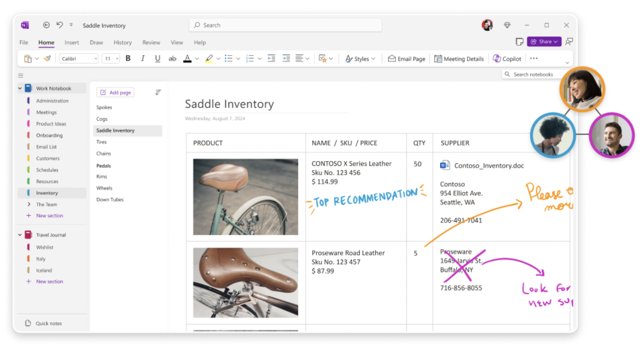This screenshot has height=347, width=644.
Task: Open the Quick Access toolbar customize arrow
Action: tap(71, 25)
